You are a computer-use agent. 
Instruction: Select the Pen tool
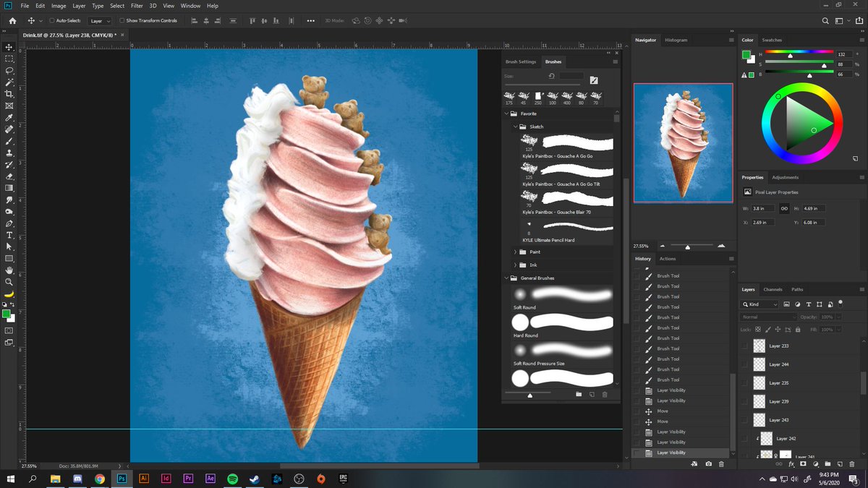pyautogui.click(x=9, y=223)
